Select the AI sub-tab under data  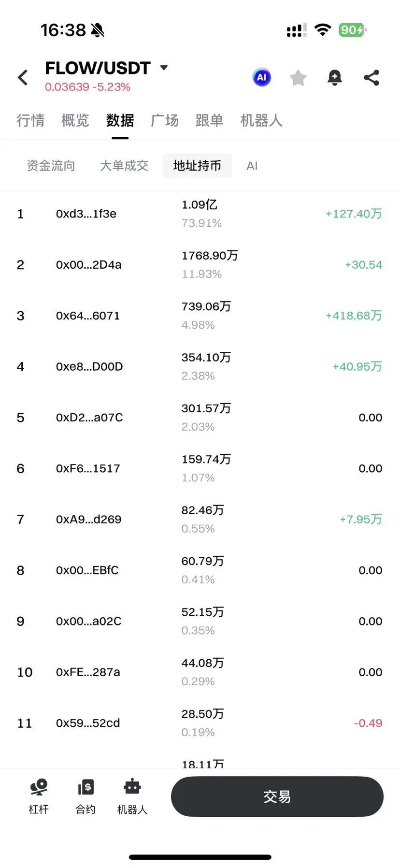[252, 166]
